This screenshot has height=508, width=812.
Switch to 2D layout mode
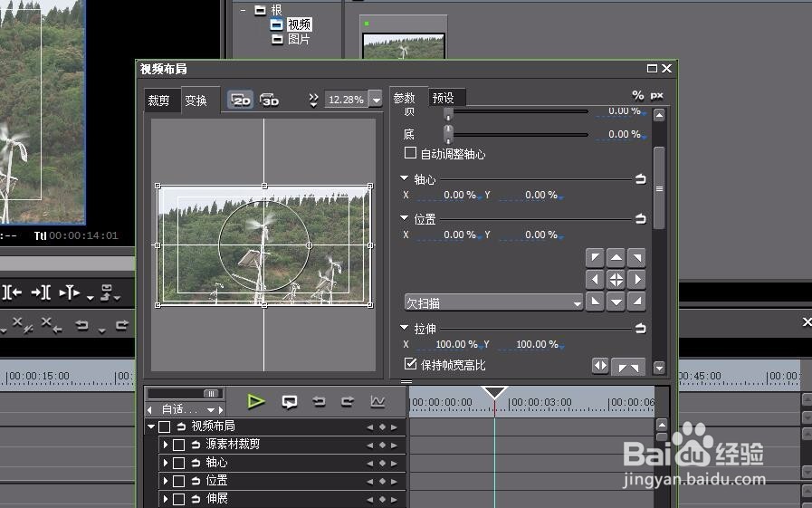(240, 100)
